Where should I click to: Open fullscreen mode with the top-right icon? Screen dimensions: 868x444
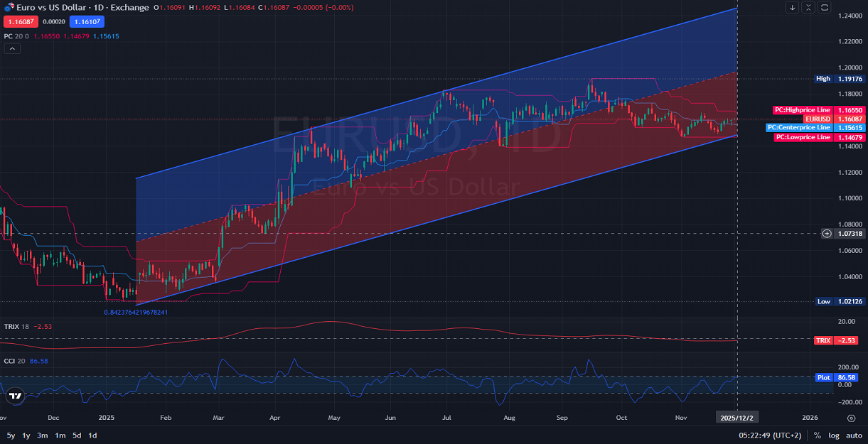pos(824,7)
